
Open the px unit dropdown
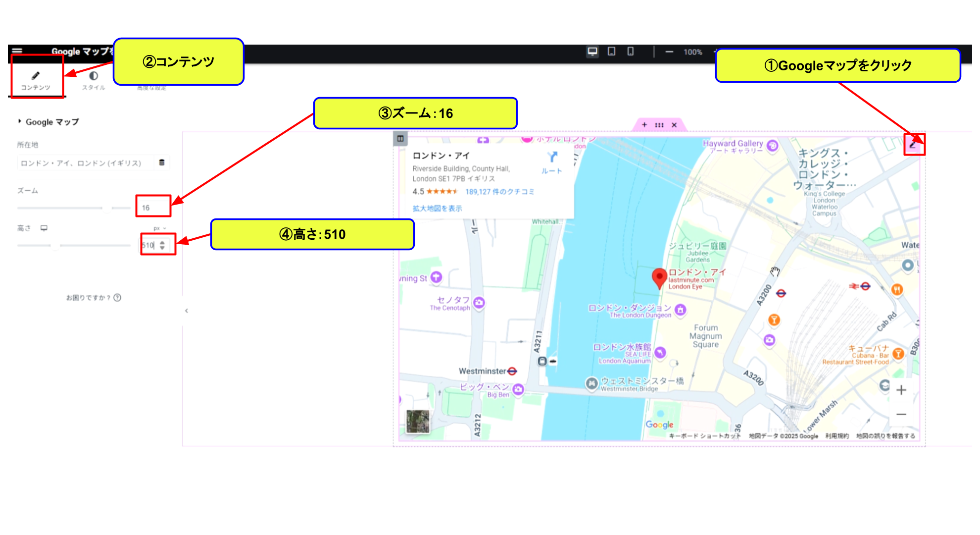click(x=159, y=228)
